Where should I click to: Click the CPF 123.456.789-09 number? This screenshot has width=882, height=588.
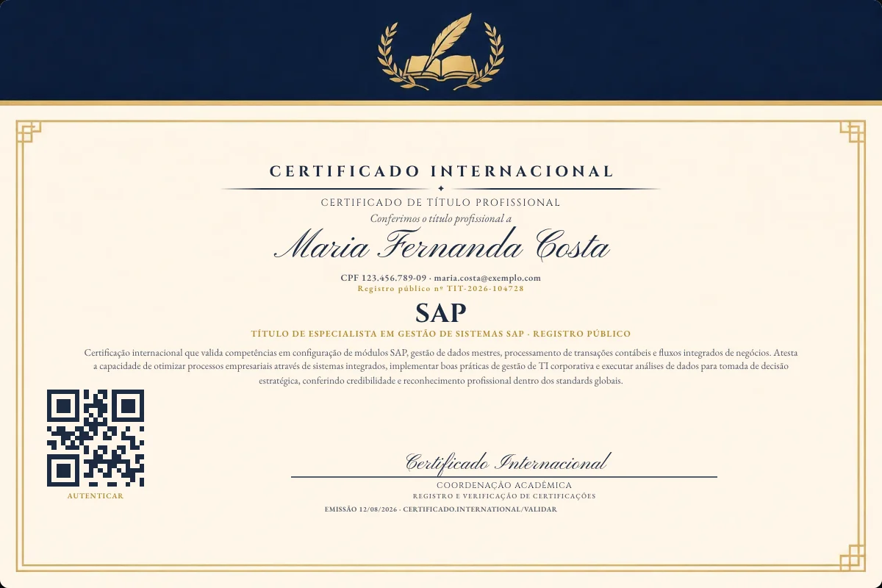pos(384,278)
